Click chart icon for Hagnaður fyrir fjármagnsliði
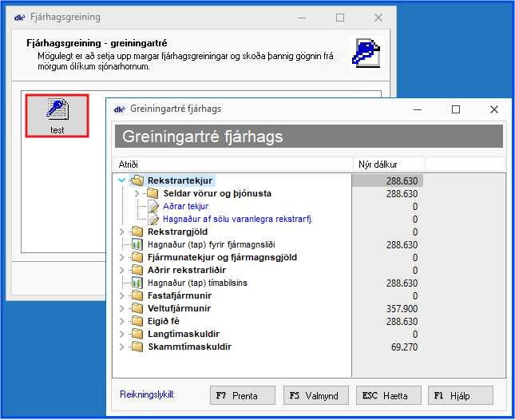 click(137, 244)
